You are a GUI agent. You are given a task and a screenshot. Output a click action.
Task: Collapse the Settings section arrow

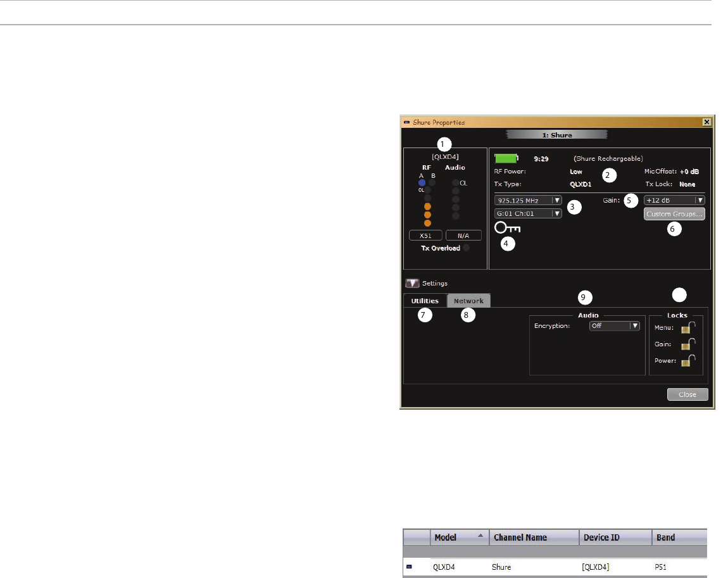pos(412,283)
